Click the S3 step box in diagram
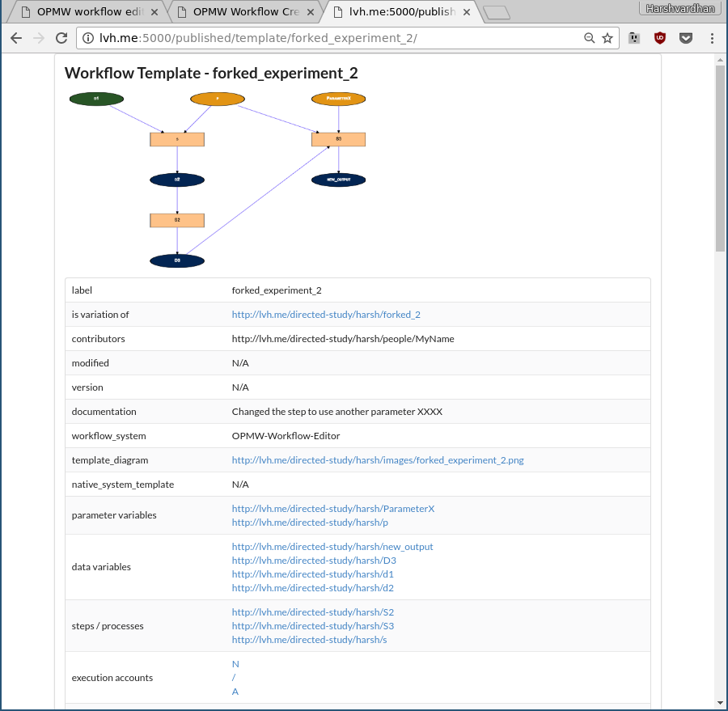Image resolution: width=728 pixels, height=711 pixels. pyautogui.click(x=338, y=139)
